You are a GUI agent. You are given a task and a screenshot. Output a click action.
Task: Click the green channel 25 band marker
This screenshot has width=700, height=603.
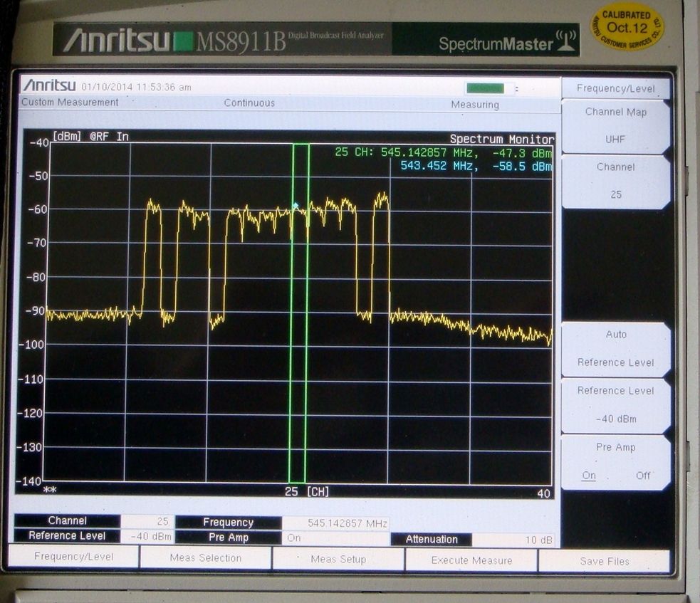(x=299, y=313)
